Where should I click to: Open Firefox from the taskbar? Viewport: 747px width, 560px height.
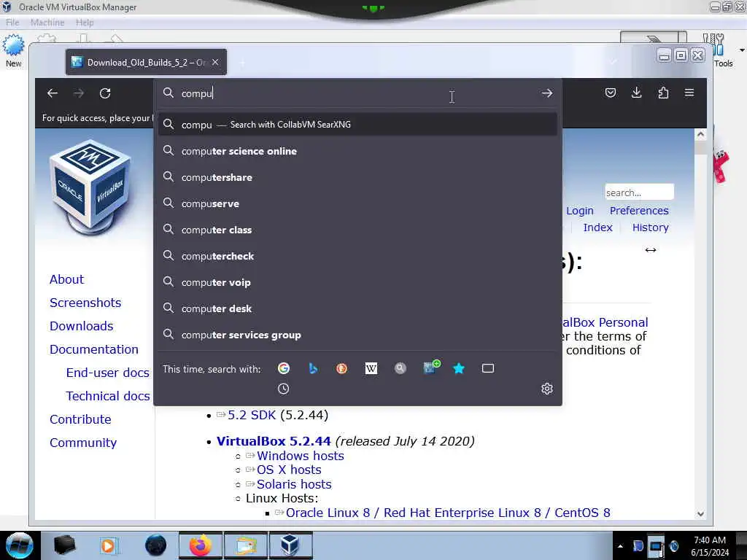click(200, 545)
